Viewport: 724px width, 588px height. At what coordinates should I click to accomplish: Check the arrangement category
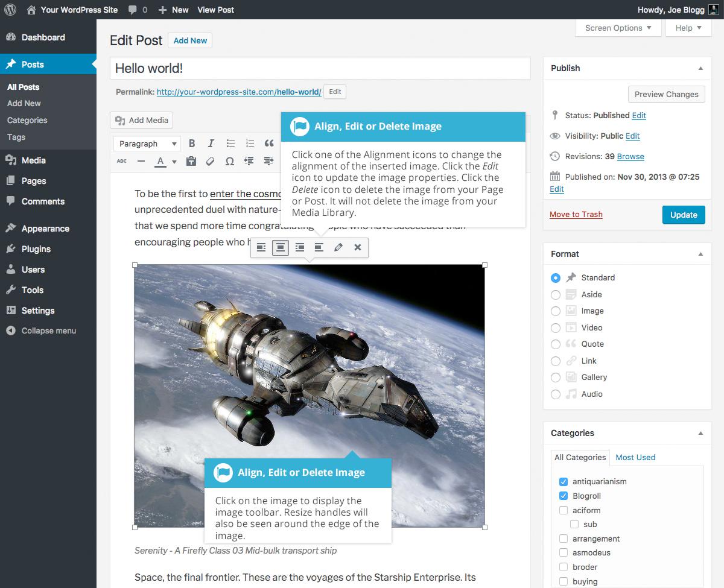coord(564,539)
